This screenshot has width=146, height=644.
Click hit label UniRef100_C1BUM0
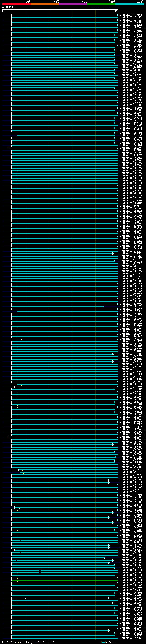[131, 389]
